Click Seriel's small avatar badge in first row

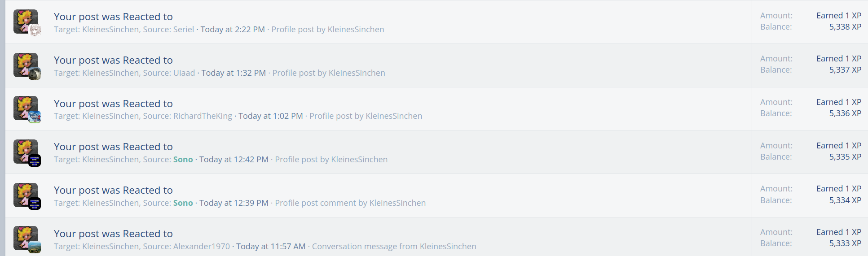point(35,30)
